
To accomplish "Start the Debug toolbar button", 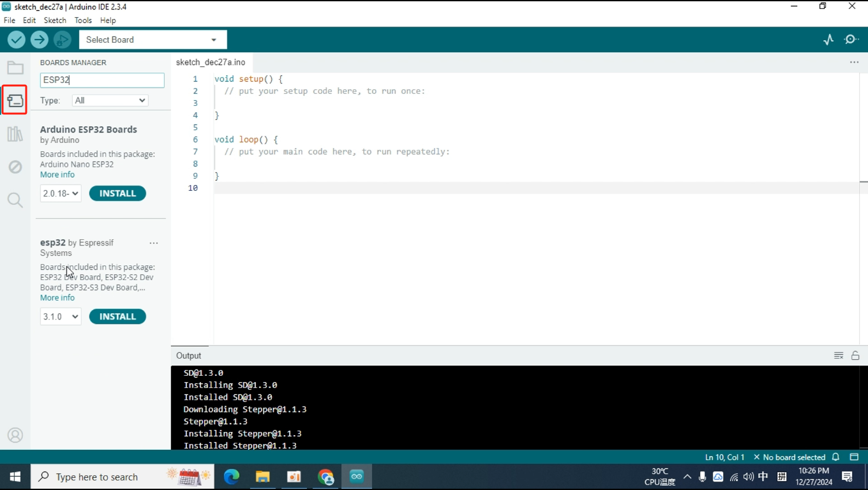I will pos(62,40).
